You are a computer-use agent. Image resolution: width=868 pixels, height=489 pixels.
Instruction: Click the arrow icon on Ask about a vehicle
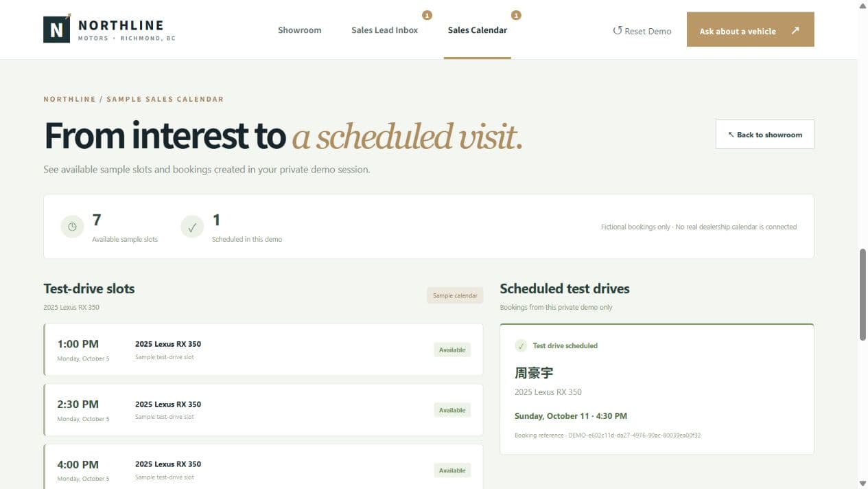click(795, 31)
